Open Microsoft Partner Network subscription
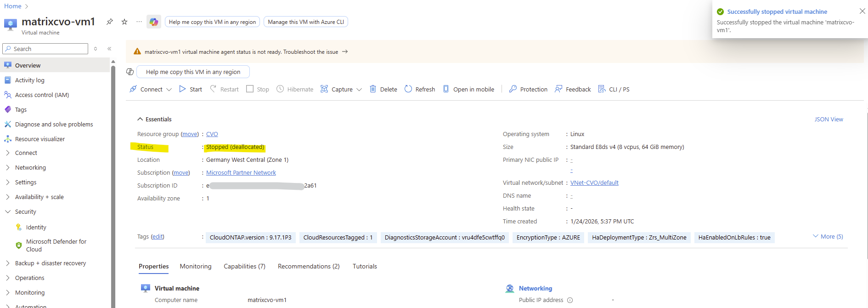 pyautogui.click(x=241, y=172)
